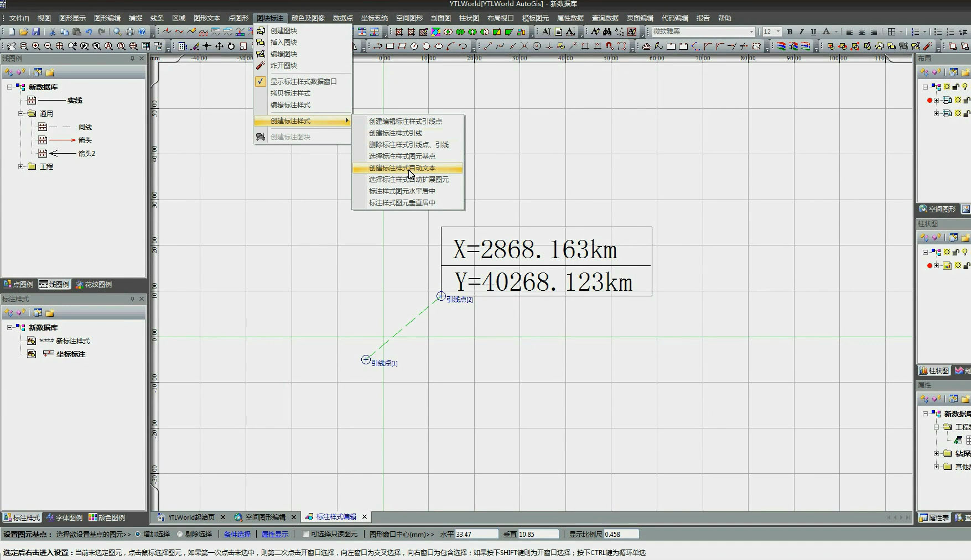Open the 图形编辑 menu
Viewport: 971px width, 560px height.
107,18
